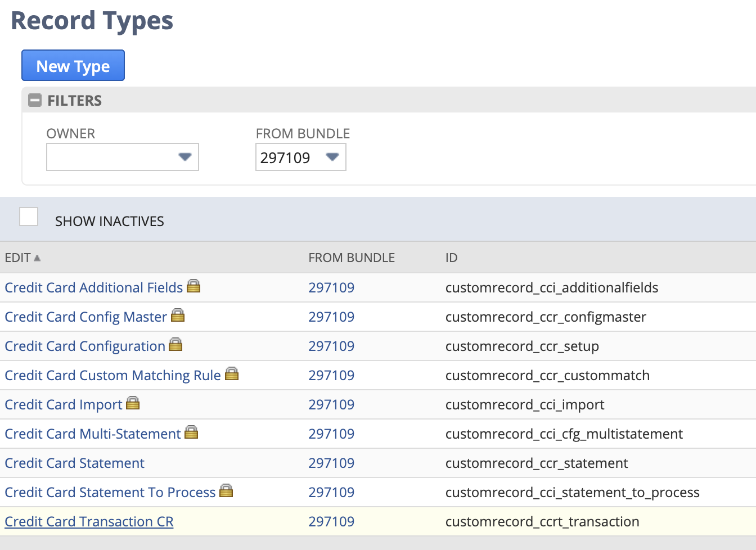Click the lock icon beside Credit Card Configuration
Image resolution: width=756 pixels, height=550 pixels.
pos(175,344)
